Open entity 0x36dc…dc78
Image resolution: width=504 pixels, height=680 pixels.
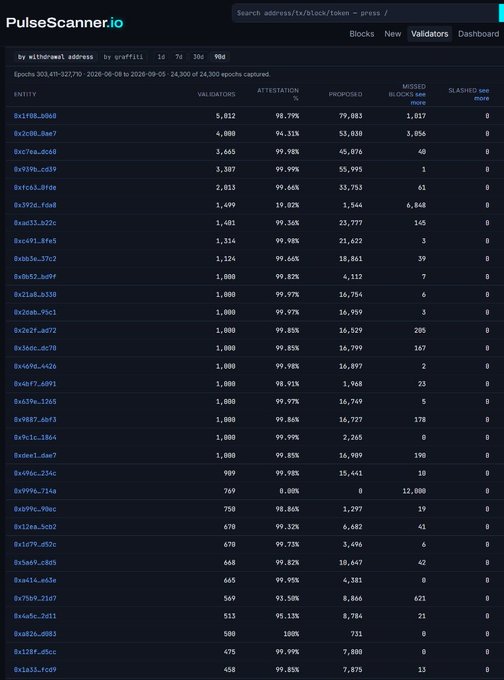point(35,348)
